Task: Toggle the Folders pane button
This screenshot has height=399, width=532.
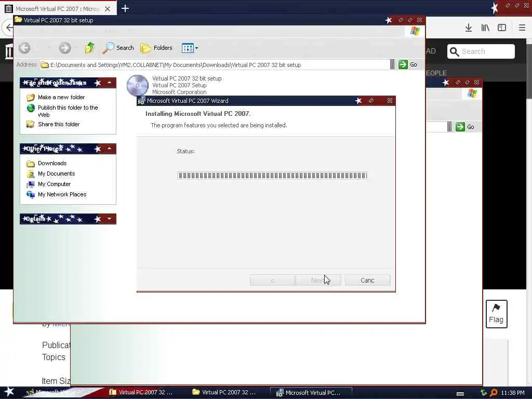Action: point(156,48)
